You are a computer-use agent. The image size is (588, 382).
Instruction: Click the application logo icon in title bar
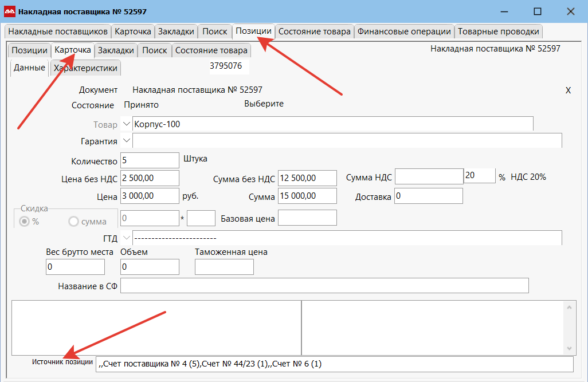click(10, 11)
